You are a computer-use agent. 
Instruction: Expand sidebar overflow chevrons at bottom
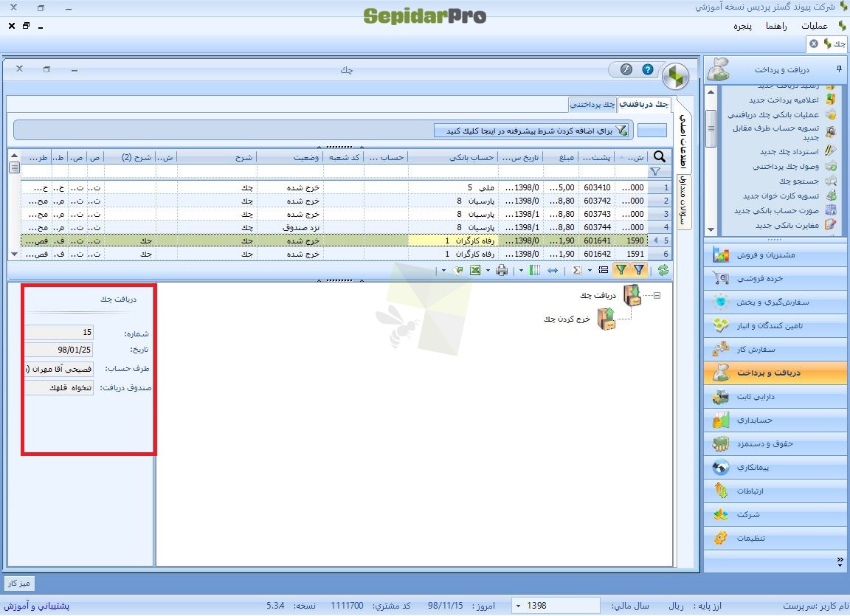[840, 561]
